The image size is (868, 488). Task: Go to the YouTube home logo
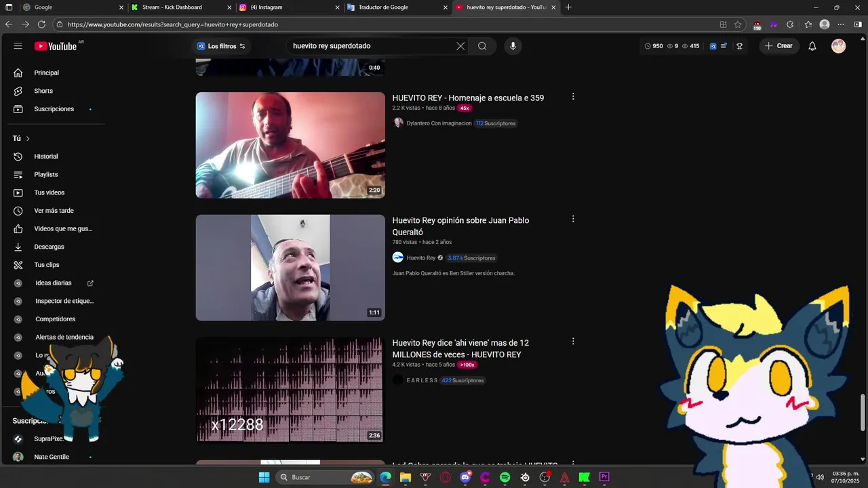pos(56,46)
